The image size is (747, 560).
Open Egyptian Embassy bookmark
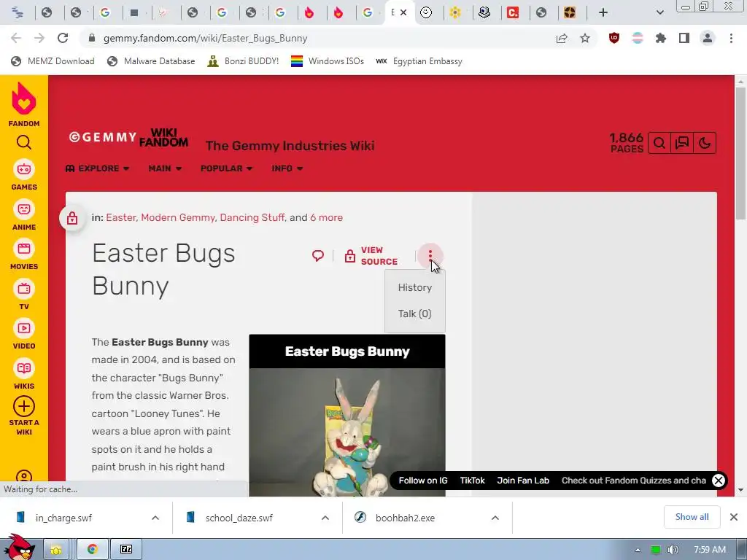tap(419, 61)
